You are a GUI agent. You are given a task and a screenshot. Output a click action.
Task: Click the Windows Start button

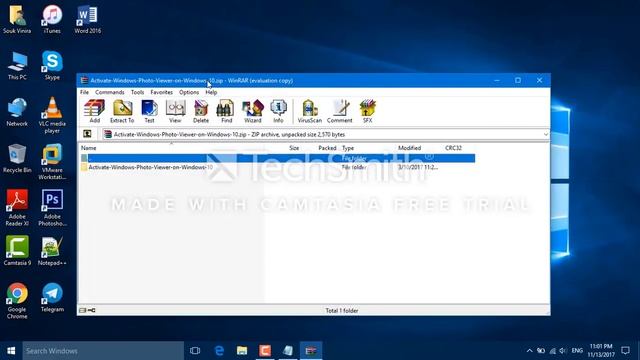coord(11,351)
